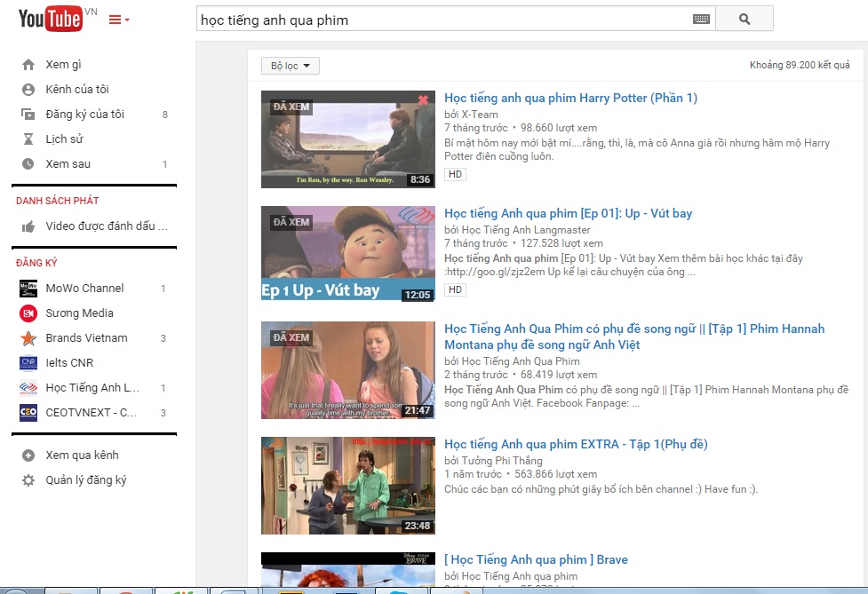
Task: Click the plus icon for Xem qua kênh
Action: coord(28,455)
